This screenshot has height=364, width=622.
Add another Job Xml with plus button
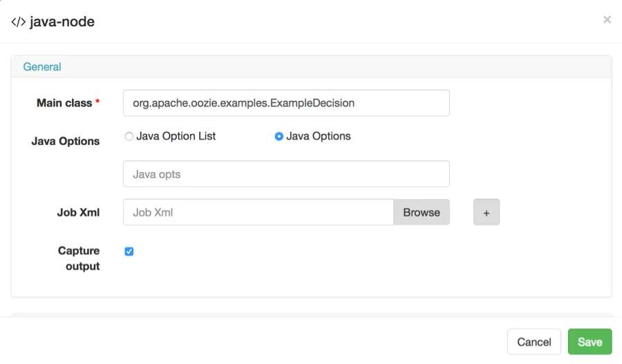pos(487,212)
